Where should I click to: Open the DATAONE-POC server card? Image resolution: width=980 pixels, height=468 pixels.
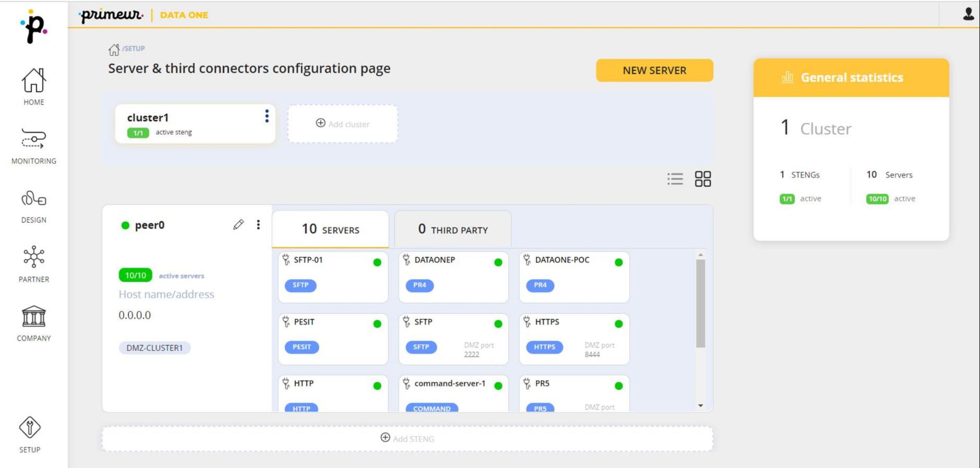pyautogui.click(x=574, y=277)
